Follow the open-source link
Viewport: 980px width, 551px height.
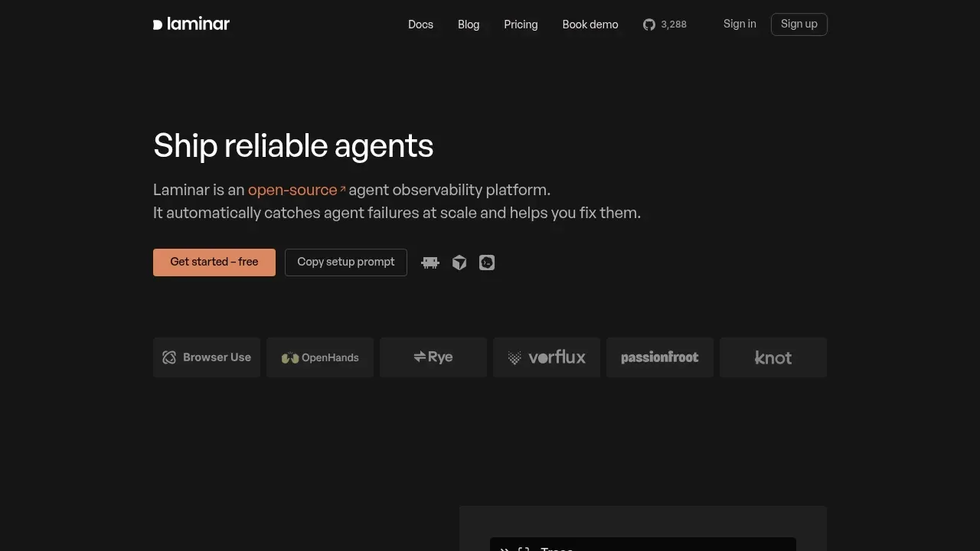(x=296, y=190)
